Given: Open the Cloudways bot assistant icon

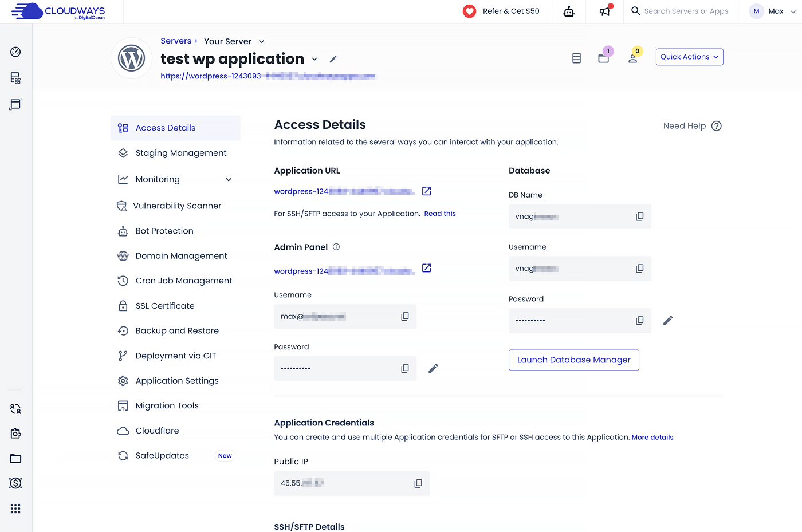Looking at the screenshot, I should pyautogui.click(x=569, y=11).
